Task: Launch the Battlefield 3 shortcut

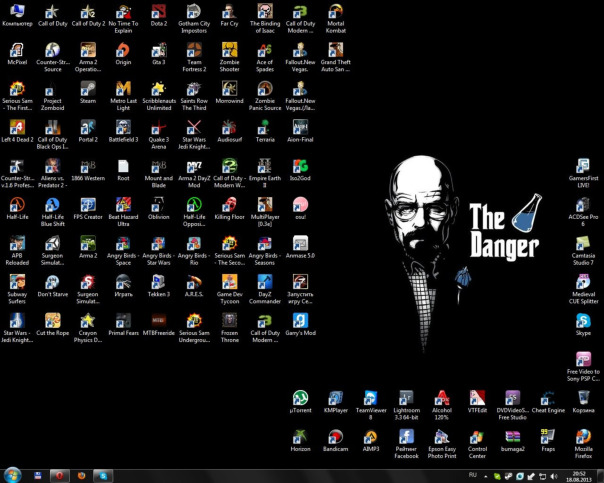Action: click(123, 131)
